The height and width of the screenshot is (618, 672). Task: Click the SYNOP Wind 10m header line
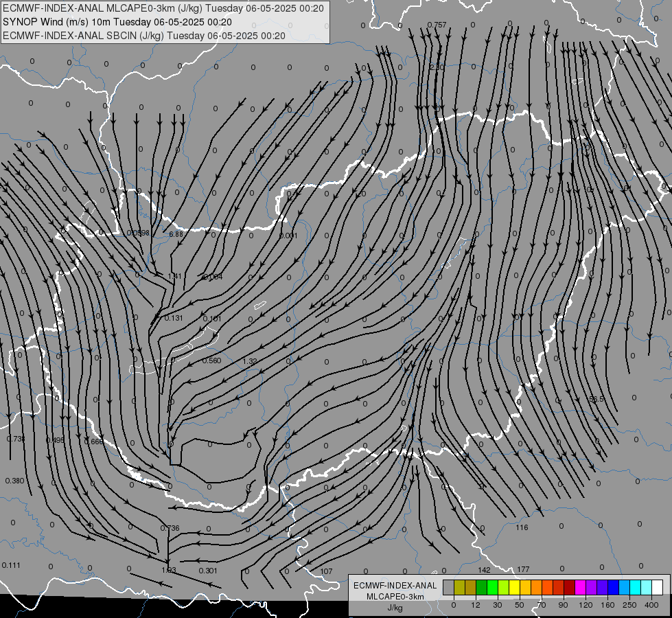pos(117,22)
